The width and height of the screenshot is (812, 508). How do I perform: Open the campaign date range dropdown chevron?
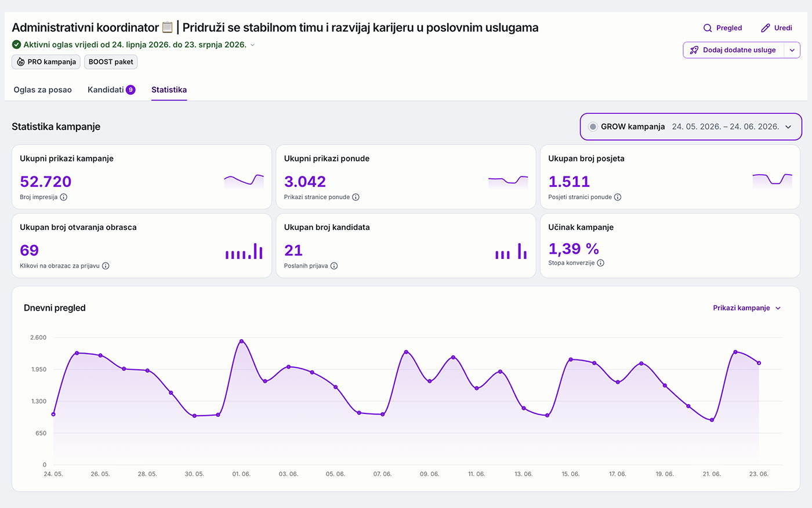[788, 127]
